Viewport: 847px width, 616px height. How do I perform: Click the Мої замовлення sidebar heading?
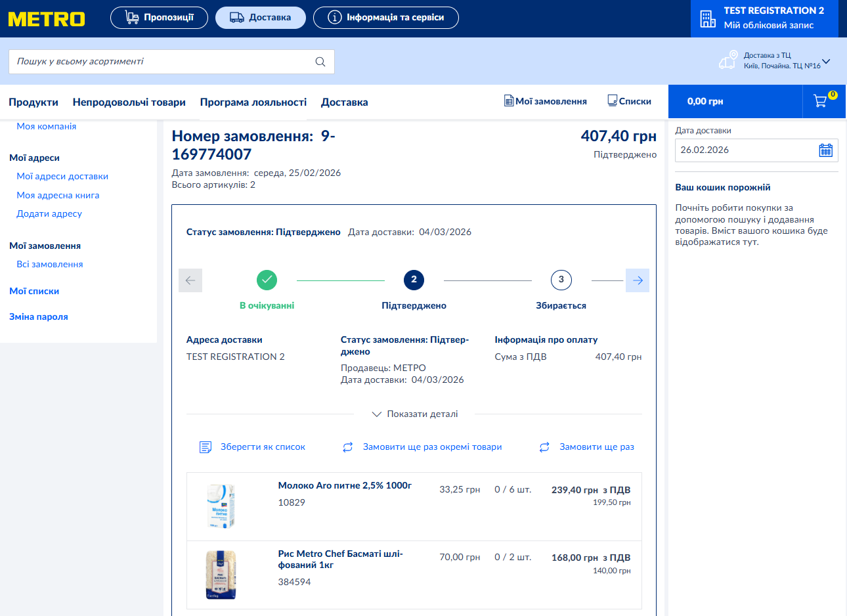tap(45, 246)
